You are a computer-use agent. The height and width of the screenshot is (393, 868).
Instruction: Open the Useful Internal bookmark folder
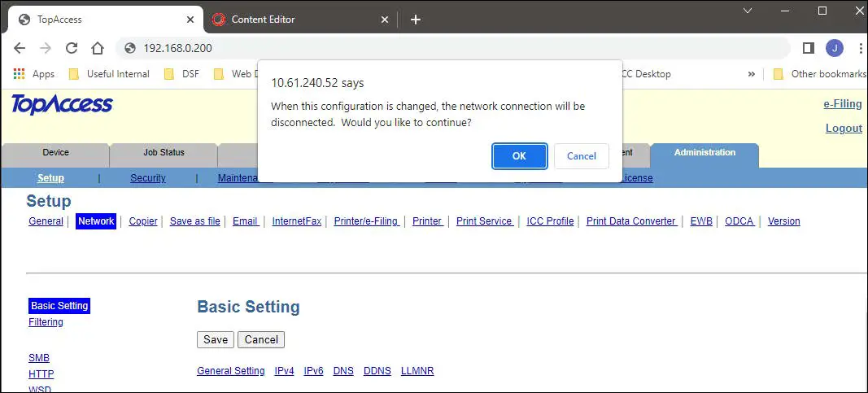pyautogui.click(x=109, y=73)
